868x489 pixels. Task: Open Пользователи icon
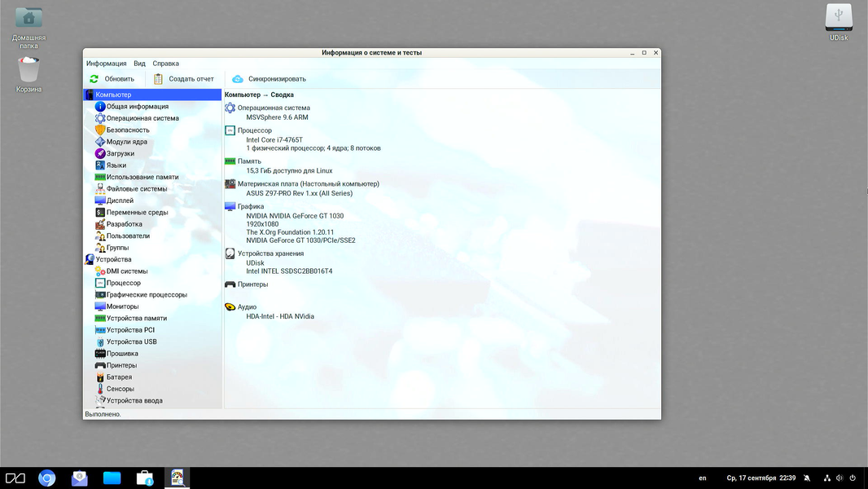tap(100, 236)
